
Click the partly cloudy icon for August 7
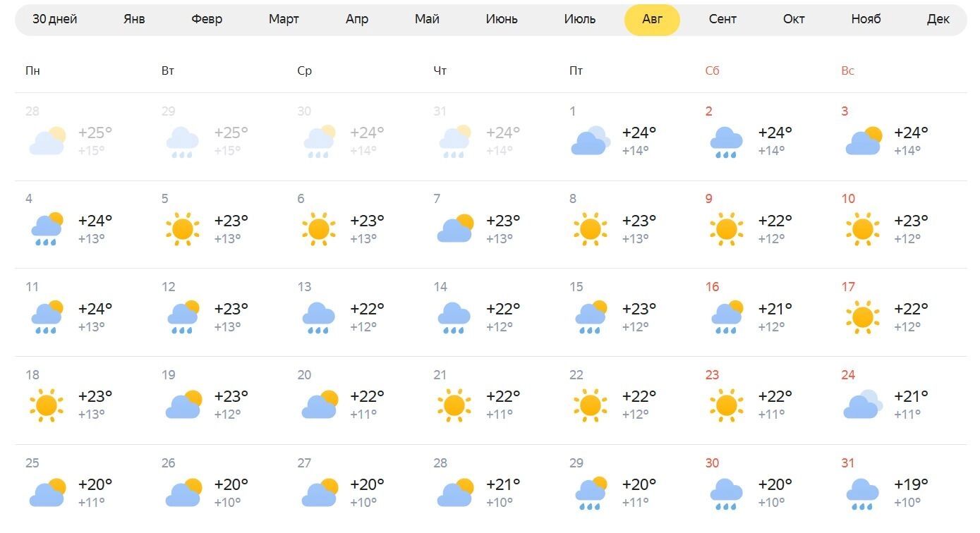click(454, 229)
